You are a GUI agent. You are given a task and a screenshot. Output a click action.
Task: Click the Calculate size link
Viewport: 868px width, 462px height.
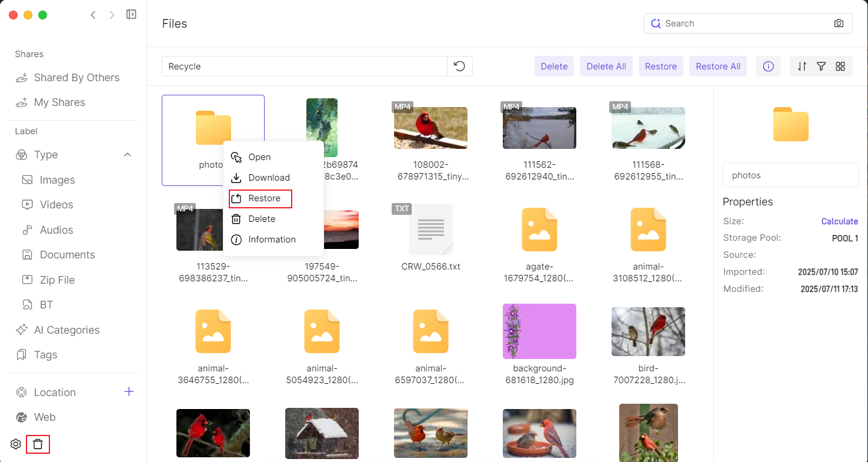tap(839, 221)
